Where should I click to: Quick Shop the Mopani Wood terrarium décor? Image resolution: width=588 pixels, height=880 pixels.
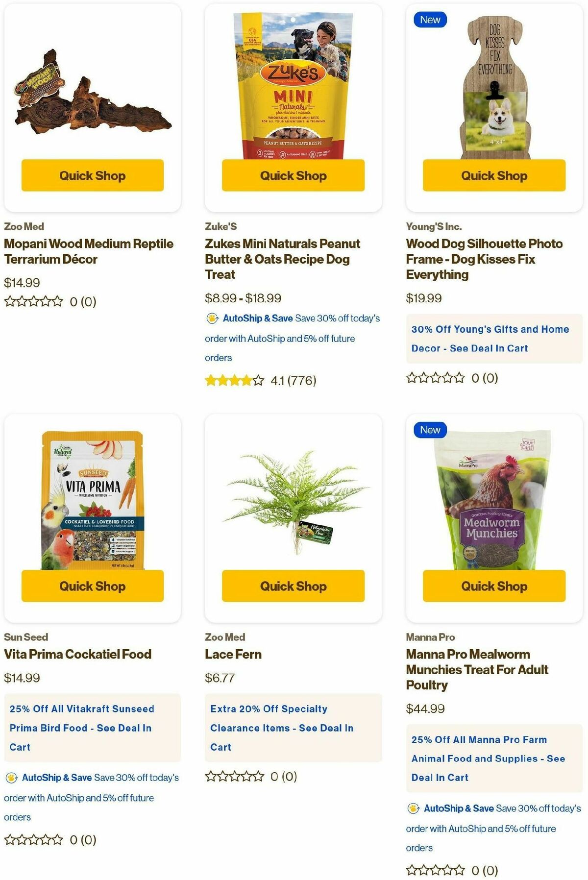click(x=93, y=175)
